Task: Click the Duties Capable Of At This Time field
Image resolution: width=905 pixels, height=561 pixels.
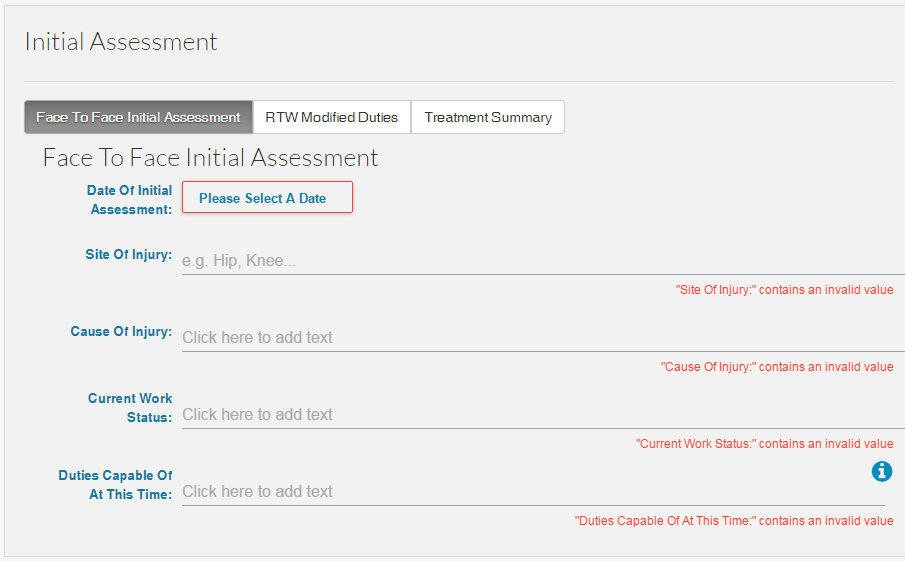Action: click(x=533, y=492)
